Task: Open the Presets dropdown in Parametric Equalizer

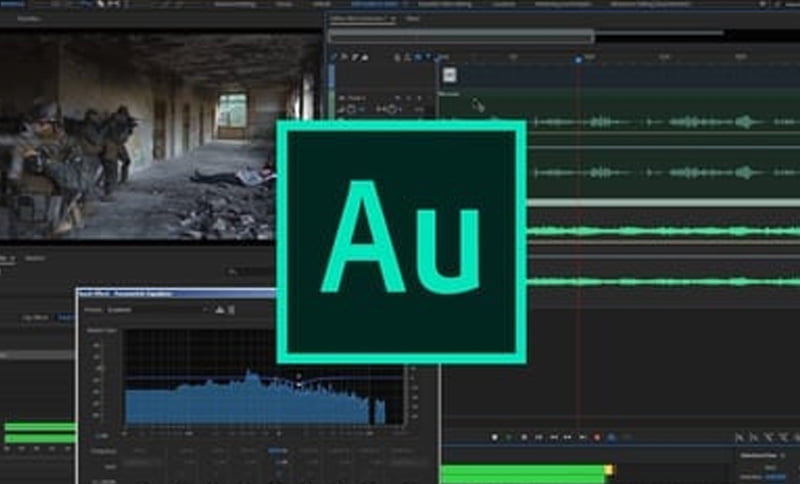Action: point(157,310)
